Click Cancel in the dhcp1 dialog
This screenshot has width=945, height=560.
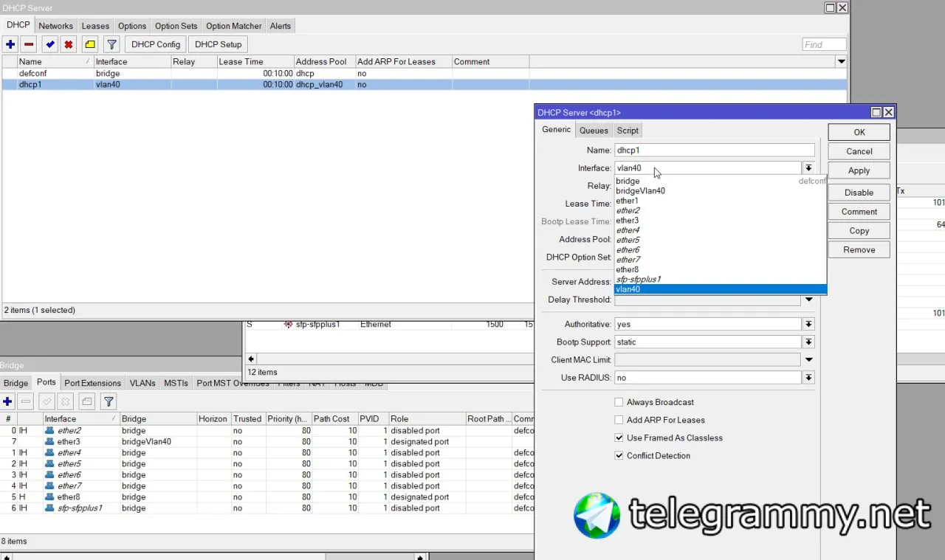coord(859,151)
